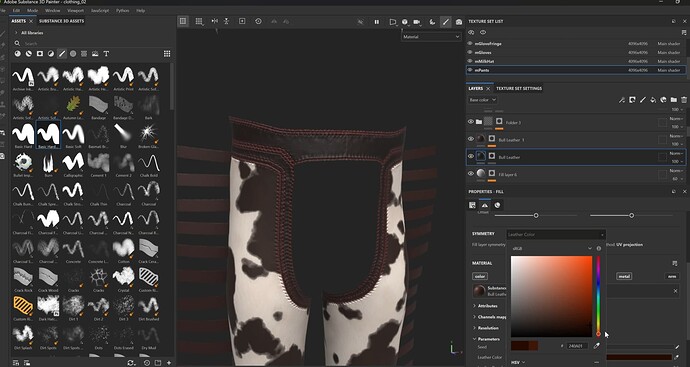Pick color with the eyedropper in color picker
The image size is (690, 367).
tap(596, 346)
